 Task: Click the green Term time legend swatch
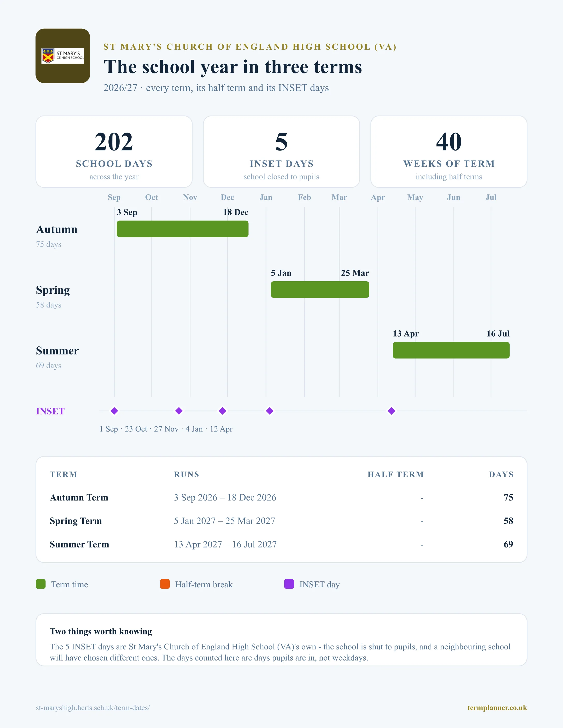point(41,584)
